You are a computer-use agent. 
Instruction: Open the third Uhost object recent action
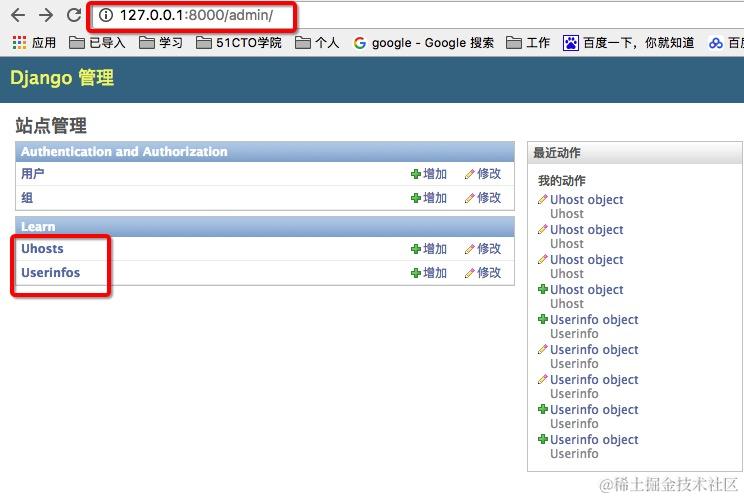[x=586, y=260]
